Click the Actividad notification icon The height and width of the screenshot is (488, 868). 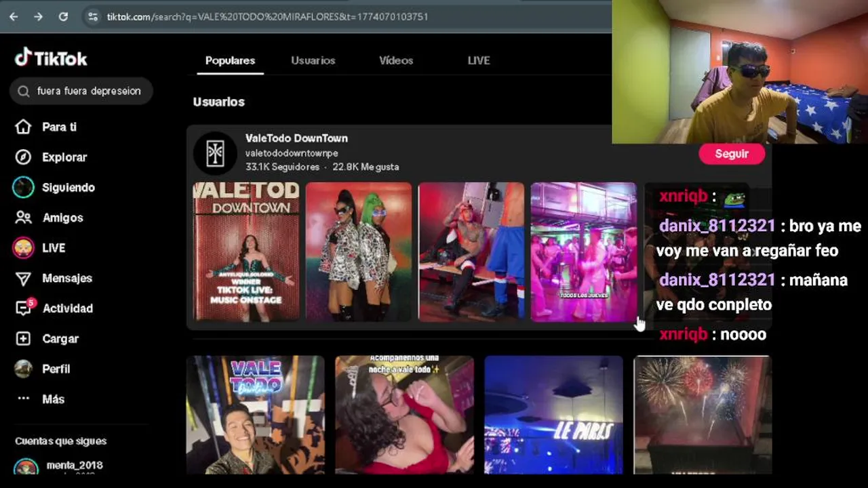[x=23, y=308]
